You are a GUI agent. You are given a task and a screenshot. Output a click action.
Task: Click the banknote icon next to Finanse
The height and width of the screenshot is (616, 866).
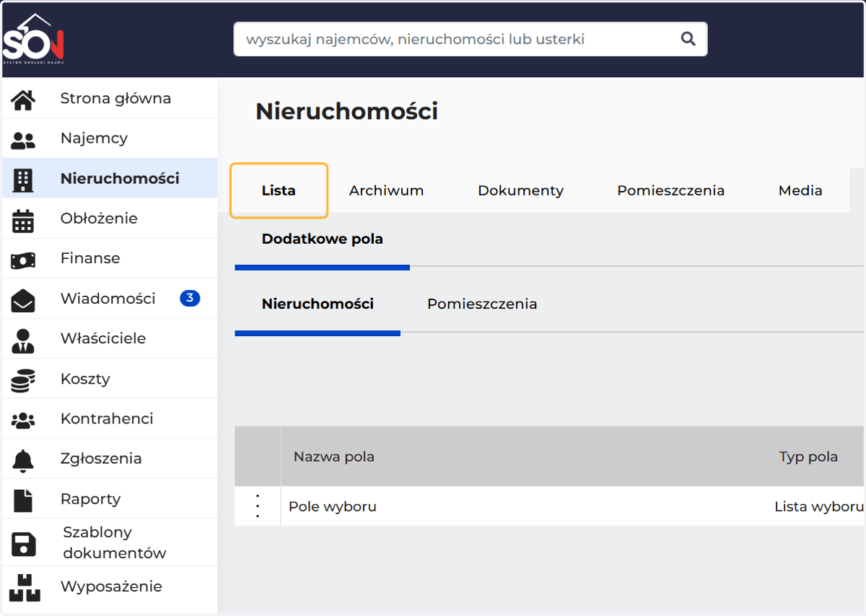click(x=23, y=260)
